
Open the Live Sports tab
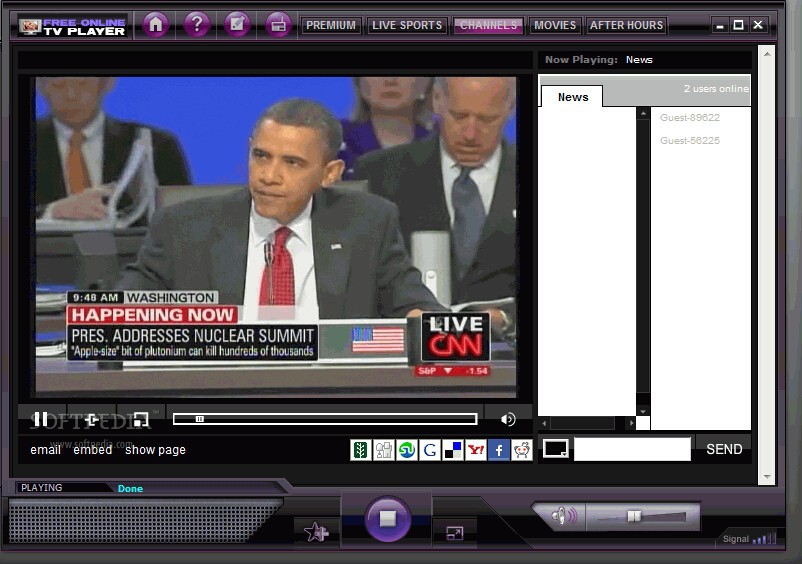click(405, 25)
